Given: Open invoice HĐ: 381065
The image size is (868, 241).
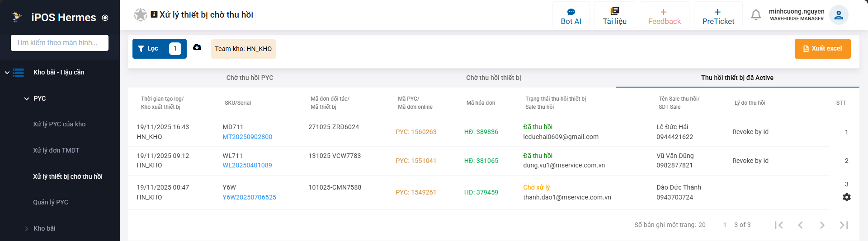Looking at the screenshot, I should point(481,161).
